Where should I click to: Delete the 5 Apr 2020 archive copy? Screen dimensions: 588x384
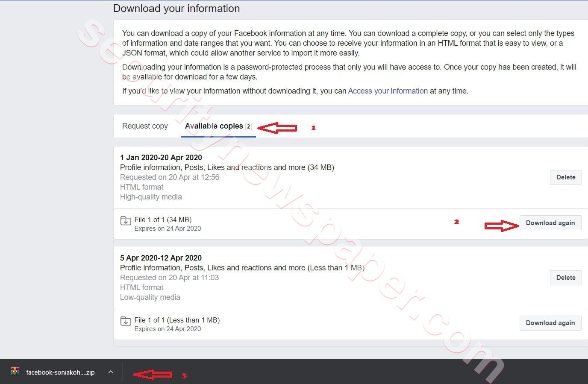click(x=565, y=277)
